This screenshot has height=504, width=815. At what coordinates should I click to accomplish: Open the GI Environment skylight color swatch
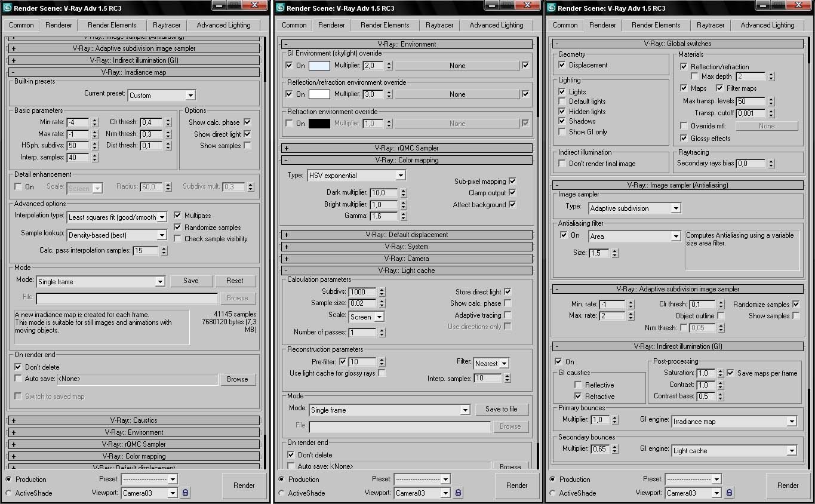[x=319, y=66]
